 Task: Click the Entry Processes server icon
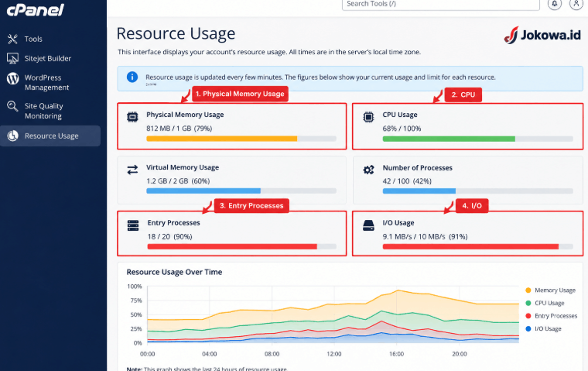tap(133, 225)
